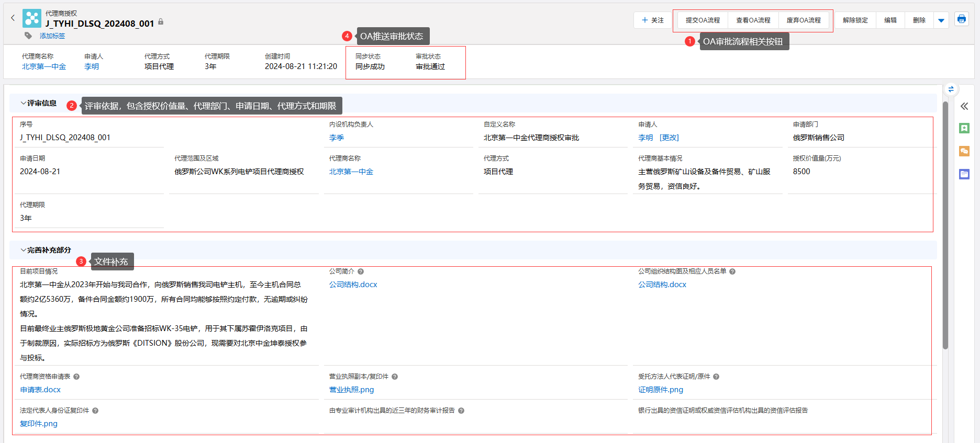The image size is (980, 443).
Task: Open the orange chat sidebar icon
Action: (964, 151)
